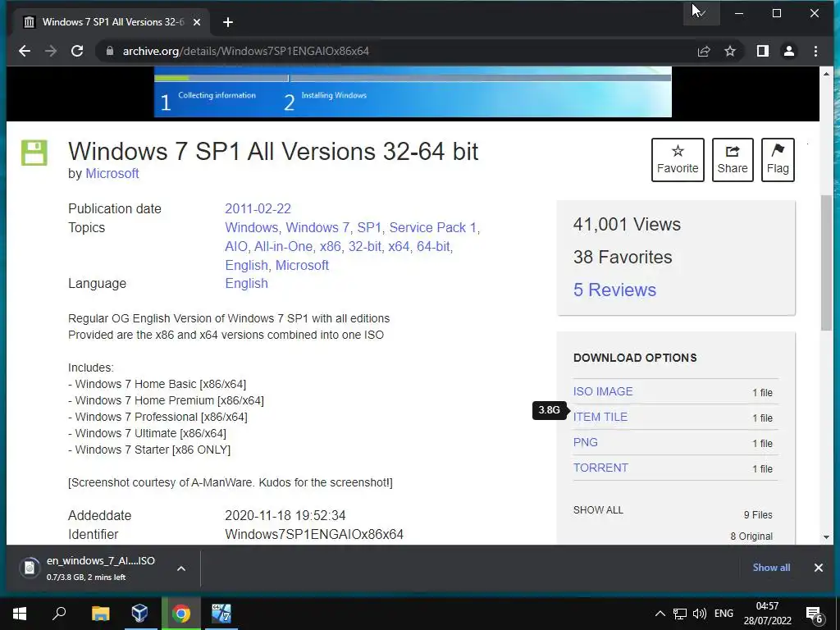Download the ISO IMAGE option
The width and height of the screenshot is (840, 630).
pyautogui.click(x=603, y=391)
